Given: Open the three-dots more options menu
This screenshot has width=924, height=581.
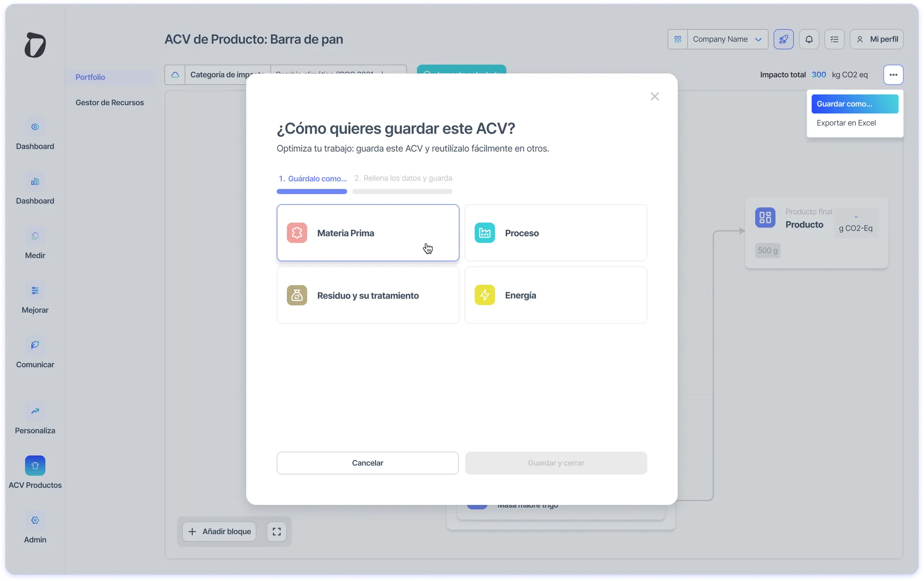Looking at the screenshot, I should point(893,75).
